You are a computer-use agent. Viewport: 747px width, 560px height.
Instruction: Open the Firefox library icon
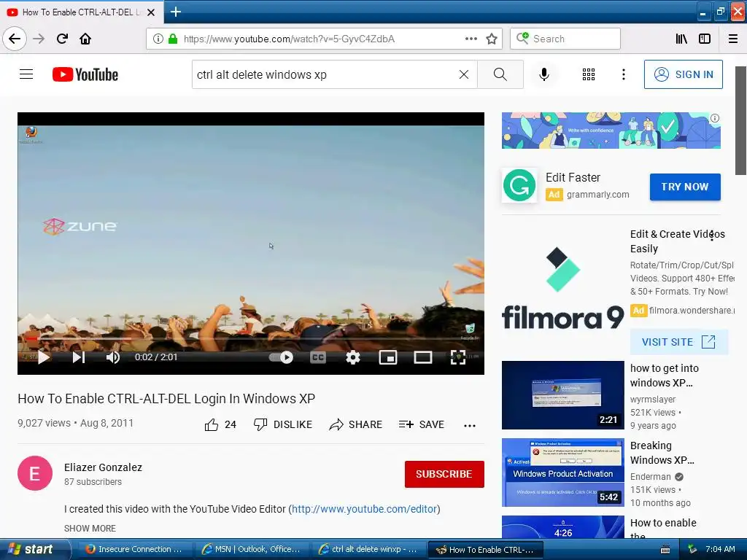681,39
